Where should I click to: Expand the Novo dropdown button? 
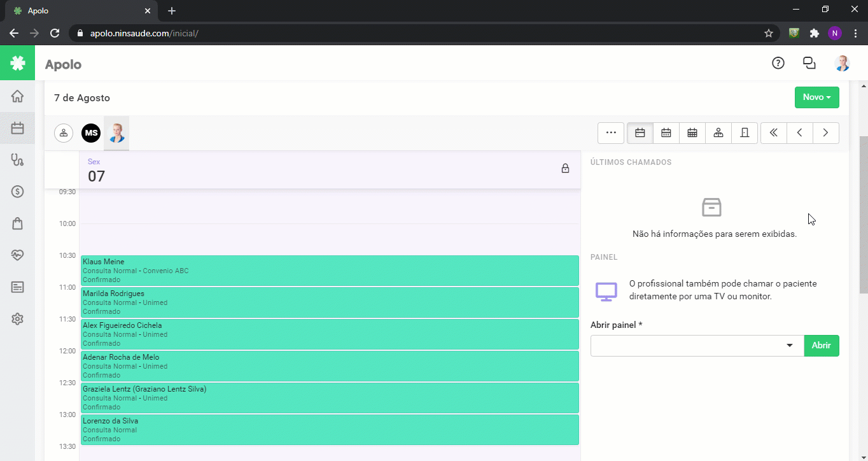(817, 97)
